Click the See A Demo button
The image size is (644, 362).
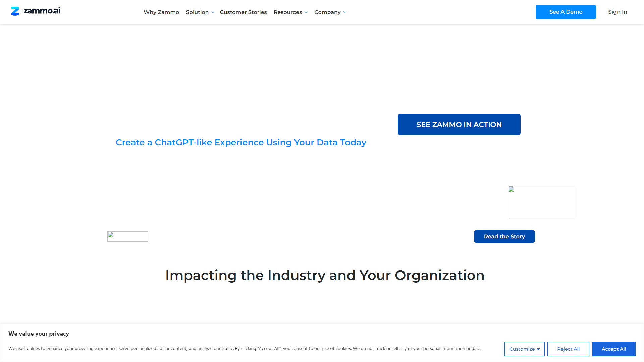(x=566, y=12)
